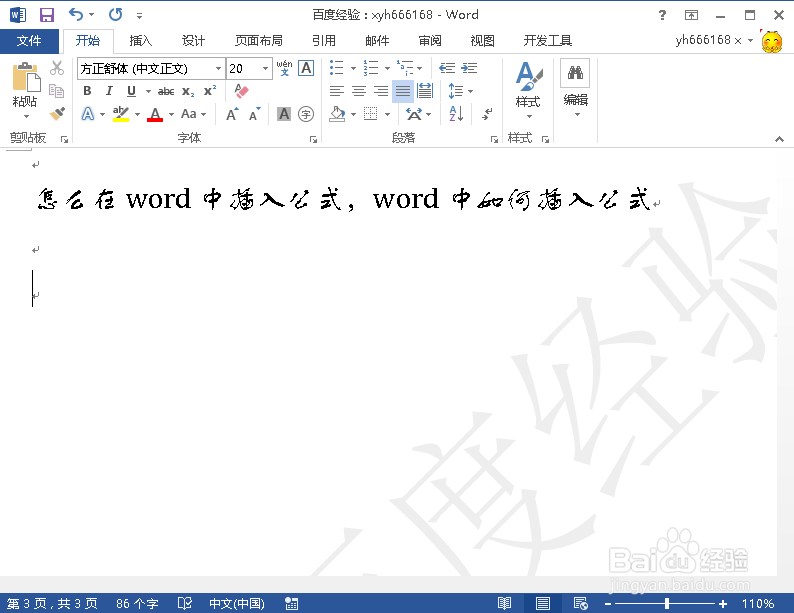Click the word count 86 个字
This screenshot has height=613, width=794.
(137, 603)
